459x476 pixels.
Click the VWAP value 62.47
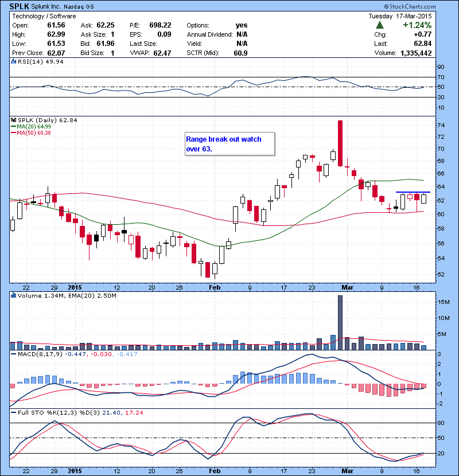[x=162, y=53]
